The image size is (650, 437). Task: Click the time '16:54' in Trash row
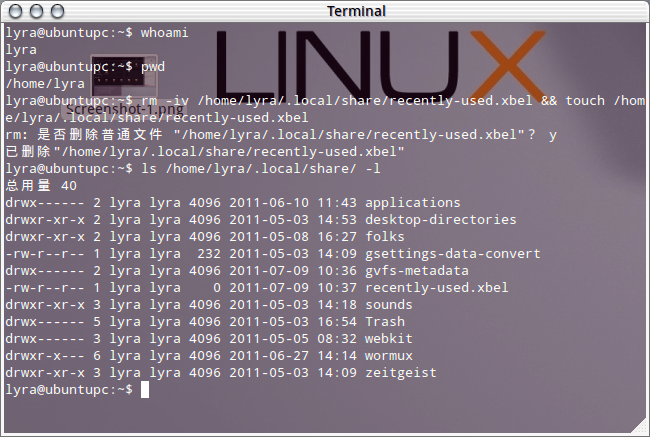[337, 322]
